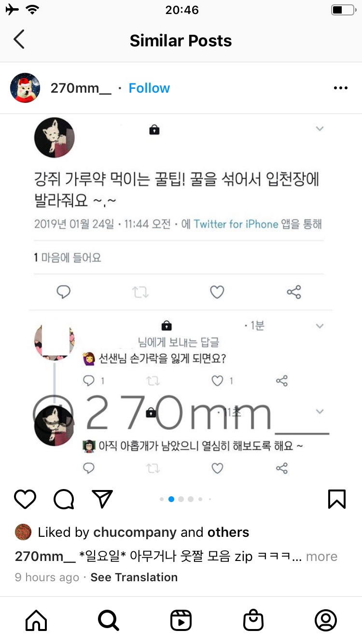362x644 pixels.
Task: Open the Search tab
Action: coord(109,620)
